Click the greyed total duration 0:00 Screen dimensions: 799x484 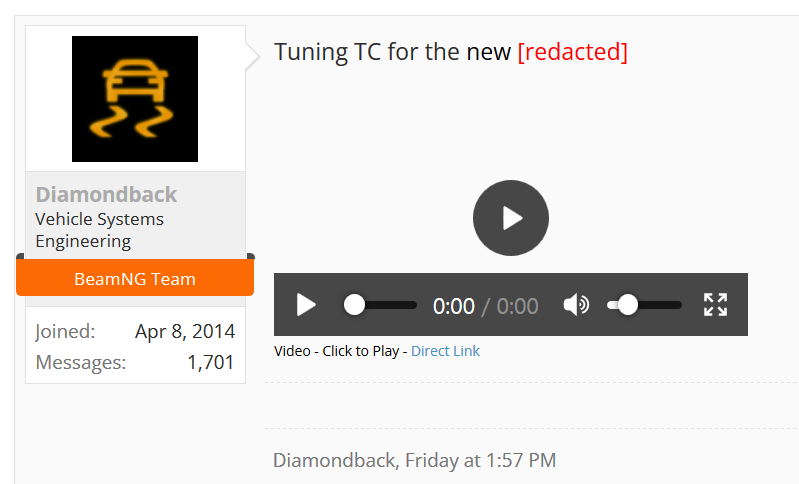[x=517, y=306]
